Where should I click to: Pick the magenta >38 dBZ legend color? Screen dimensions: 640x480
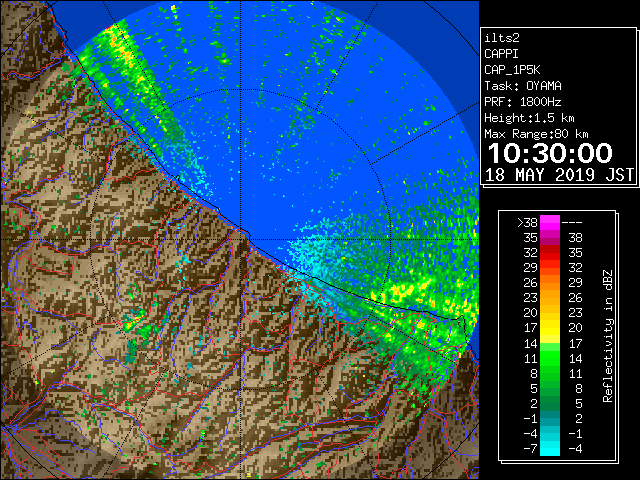click(x=550, y=222)
